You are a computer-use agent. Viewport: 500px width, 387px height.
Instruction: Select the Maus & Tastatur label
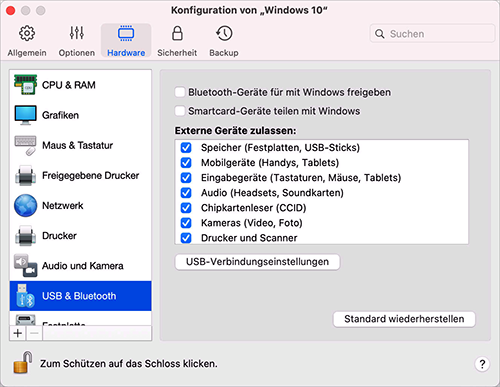(77, 145)
